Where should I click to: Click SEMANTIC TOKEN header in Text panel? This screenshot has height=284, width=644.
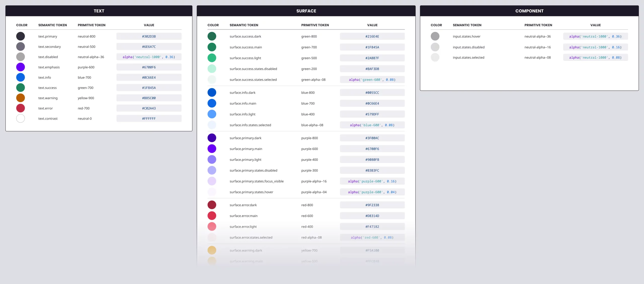point(53,25)
